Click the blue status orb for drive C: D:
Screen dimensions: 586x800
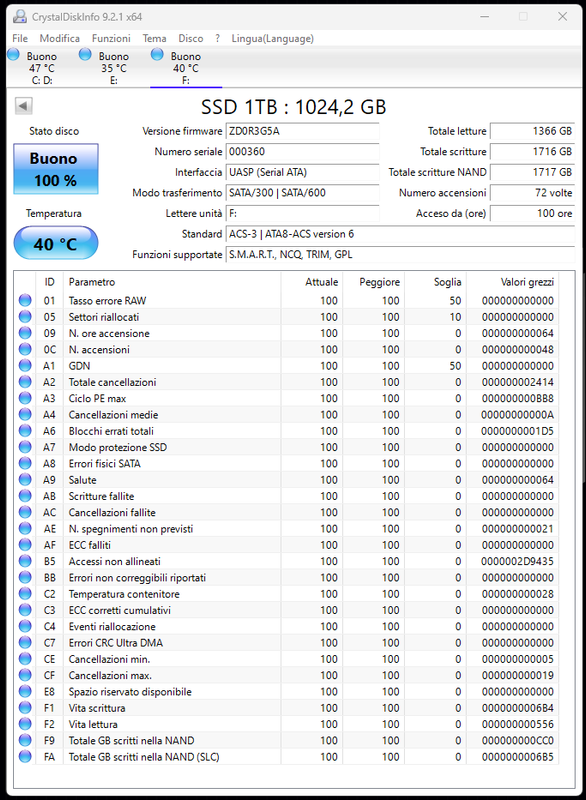pos(13,54)
